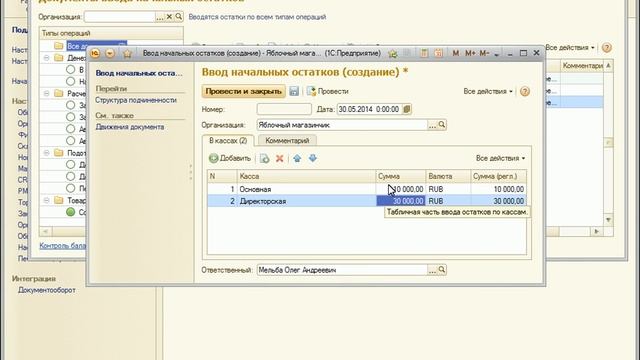Click the Комментарий column header in the background list
Screen dimensions: 640x360
[582, 66]
